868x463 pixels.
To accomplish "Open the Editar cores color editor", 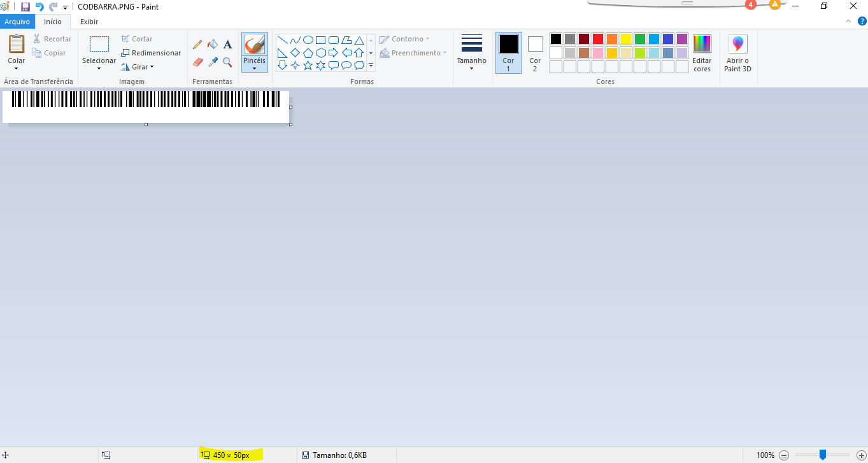I will (x=702, y=53).
